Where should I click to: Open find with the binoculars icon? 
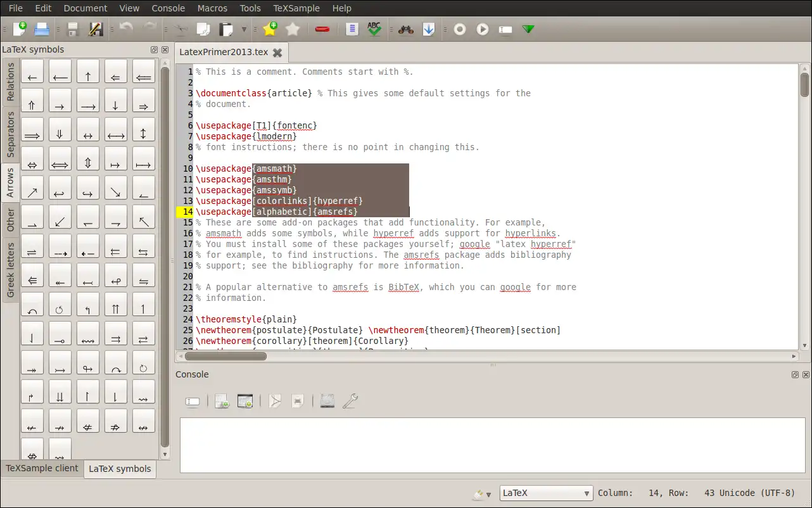(x=405, y=29)
